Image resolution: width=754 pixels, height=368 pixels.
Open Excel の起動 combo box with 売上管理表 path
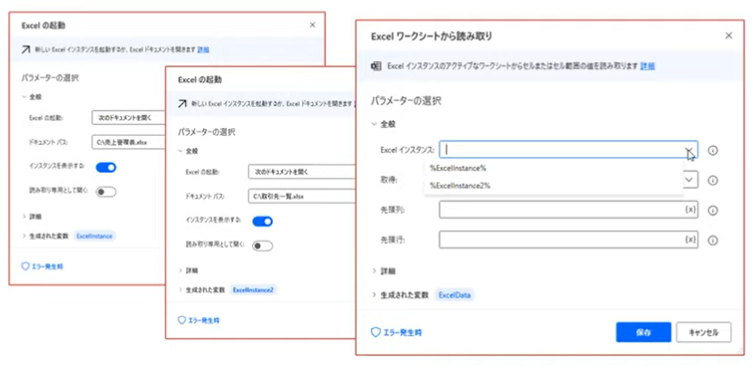click(128, 117)
